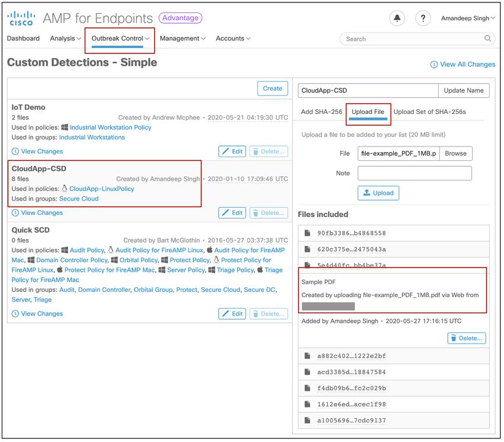The width and height of the screenshot is (504, 442).
Task: Click the Windows icon beside Server Policy
Action: 162,270
